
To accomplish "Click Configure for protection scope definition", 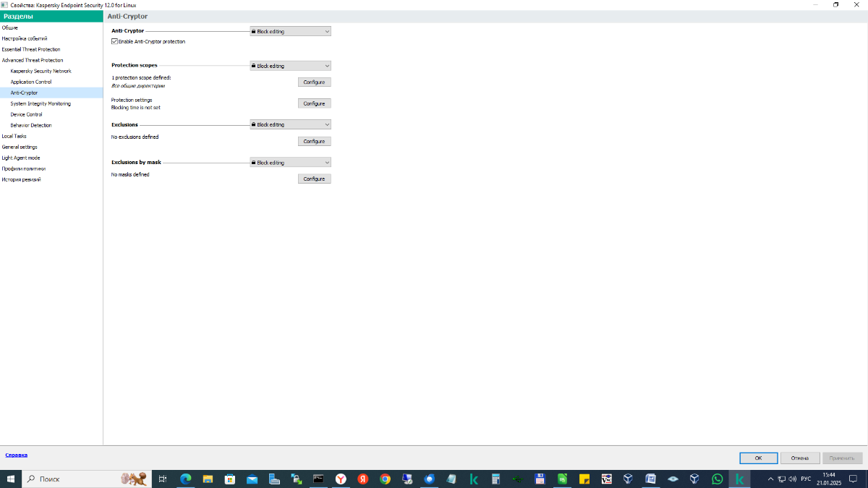I will coord(314,82).
